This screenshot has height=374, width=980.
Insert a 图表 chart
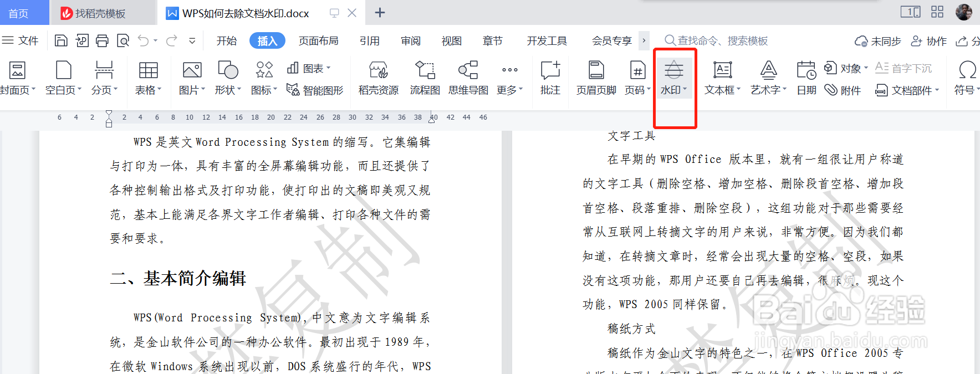(x=308, y=68)
